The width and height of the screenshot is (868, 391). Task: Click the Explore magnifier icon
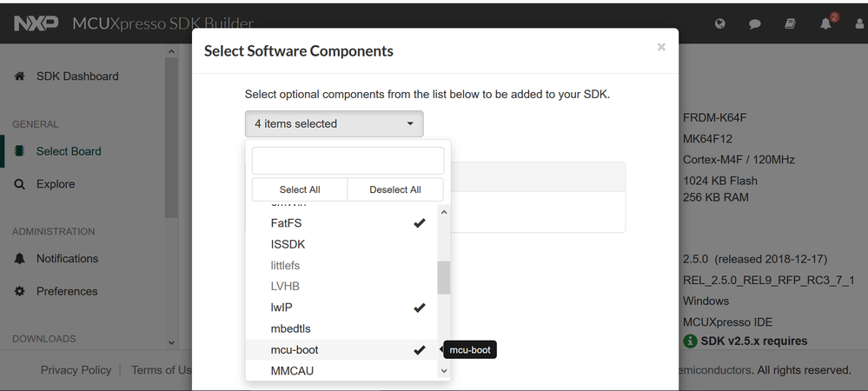point(19,184)
